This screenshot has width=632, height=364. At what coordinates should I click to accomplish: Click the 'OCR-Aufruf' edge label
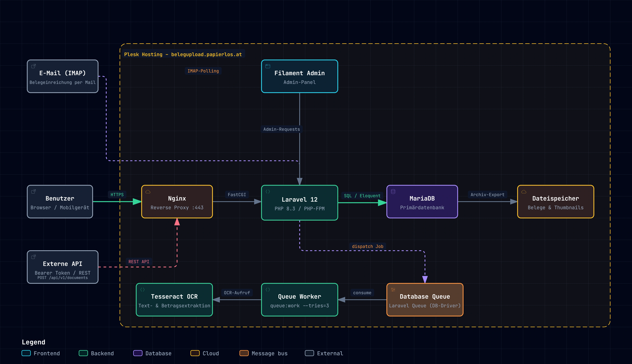coord(237,293)
